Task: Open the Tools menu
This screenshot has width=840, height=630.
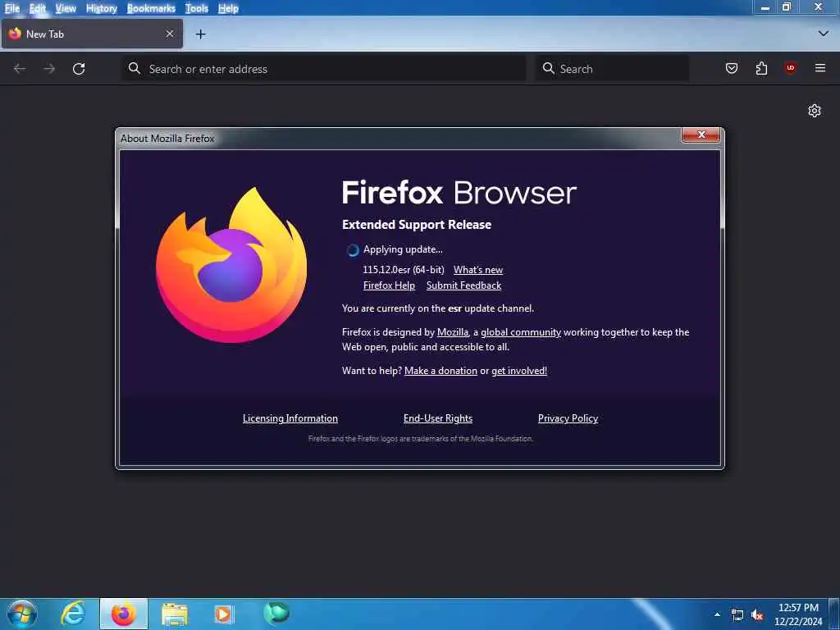Action: coord(196,8)
